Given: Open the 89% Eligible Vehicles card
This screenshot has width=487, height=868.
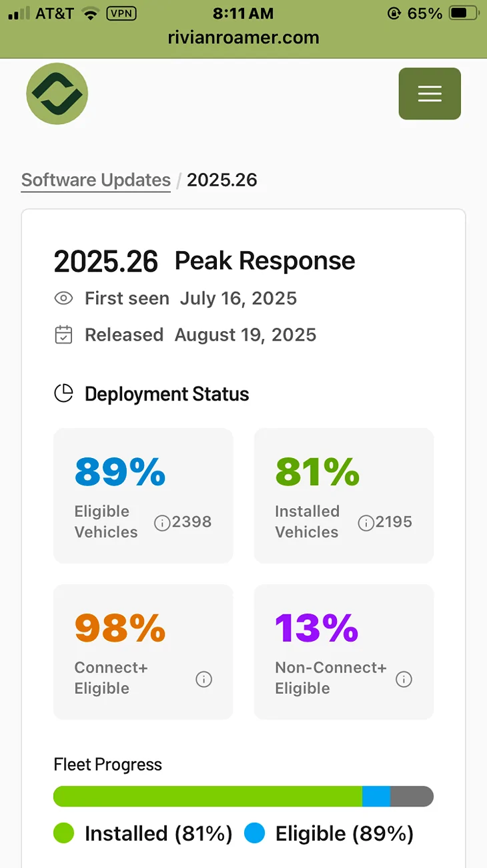Looking at the screenshot, I should point(143,495).
